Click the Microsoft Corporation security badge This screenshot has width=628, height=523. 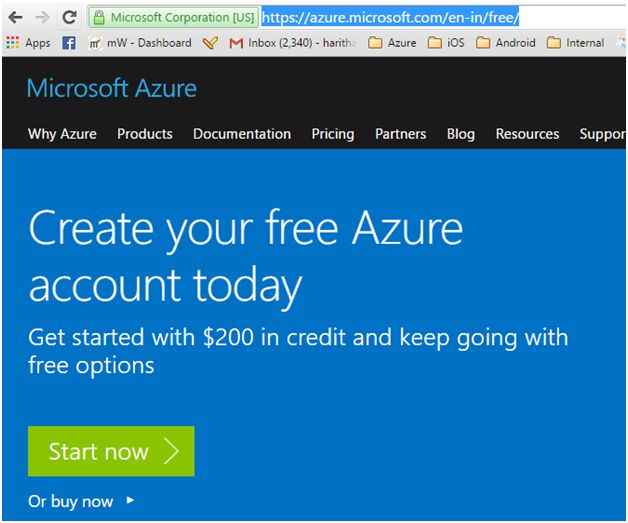click(x=174, y=17)
